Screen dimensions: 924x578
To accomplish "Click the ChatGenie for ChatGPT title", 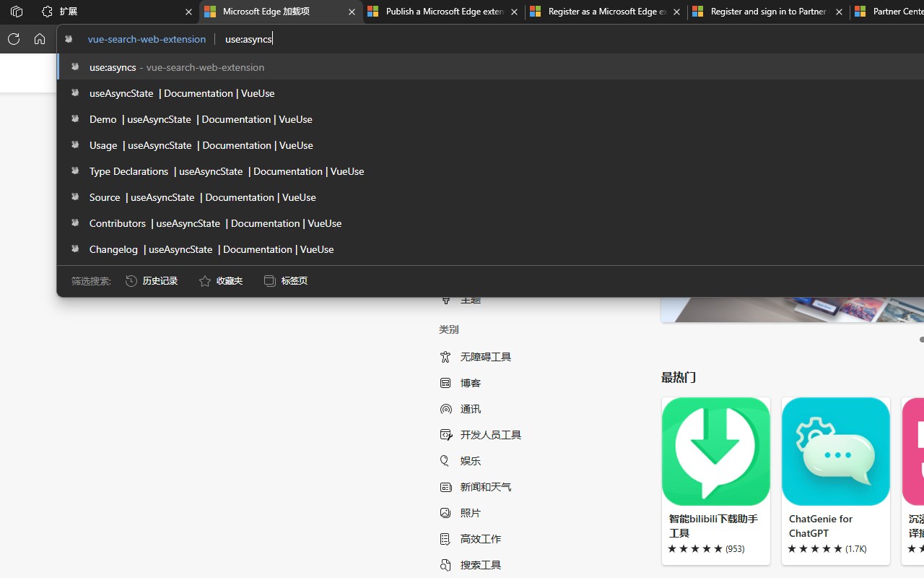I will pyautogui.click(x=821, y=526).
